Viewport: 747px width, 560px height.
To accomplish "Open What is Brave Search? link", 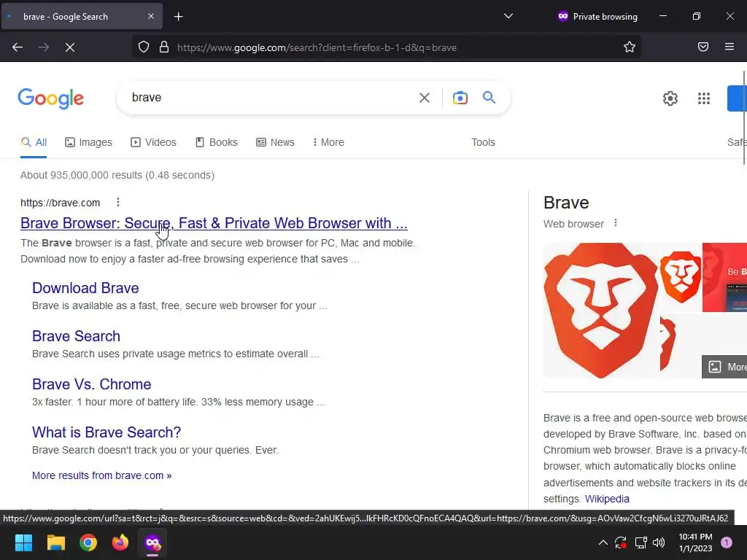I will point(107,432).
